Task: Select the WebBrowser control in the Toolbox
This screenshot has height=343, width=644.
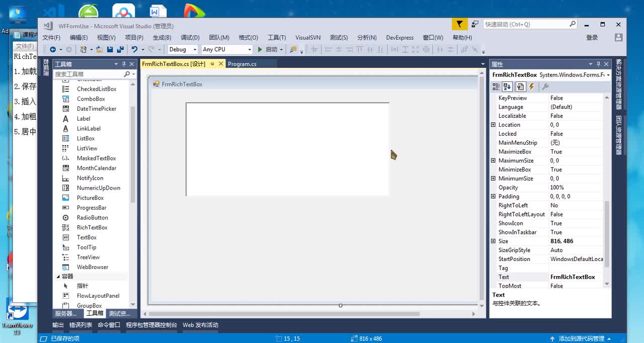Action: pyautogui.click(x=93, y=267)
